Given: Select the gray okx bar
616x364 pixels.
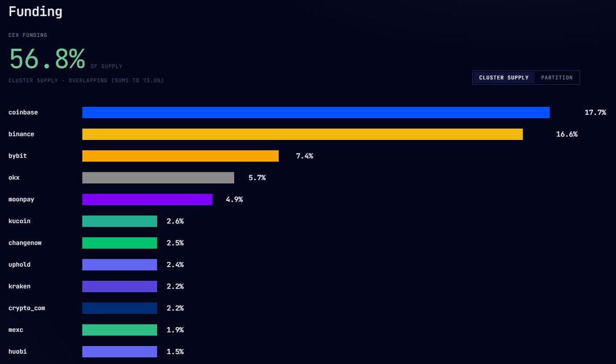Looking at the screenshot, I should click(x=158, y=178).
